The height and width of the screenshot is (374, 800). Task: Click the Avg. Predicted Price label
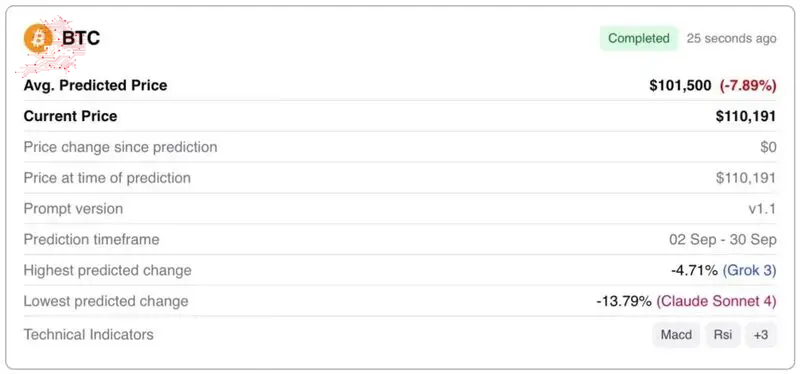pos(95,85)
